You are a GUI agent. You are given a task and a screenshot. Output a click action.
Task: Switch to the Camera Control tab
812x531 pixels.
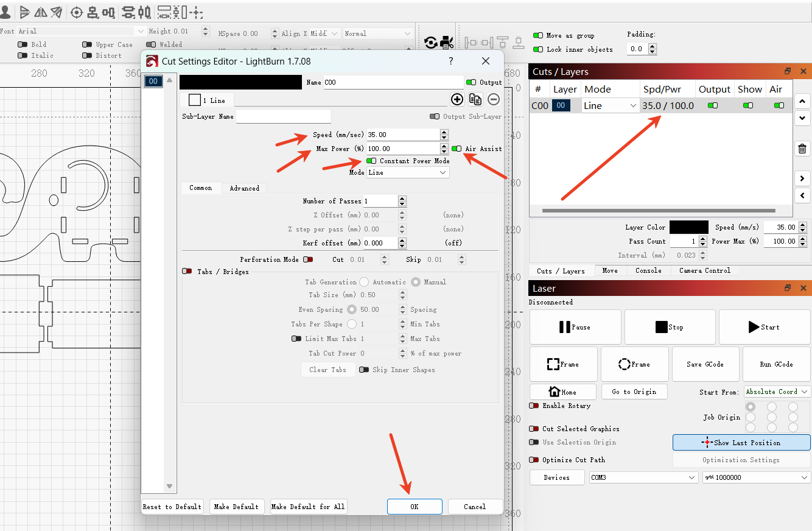[705, 270]
